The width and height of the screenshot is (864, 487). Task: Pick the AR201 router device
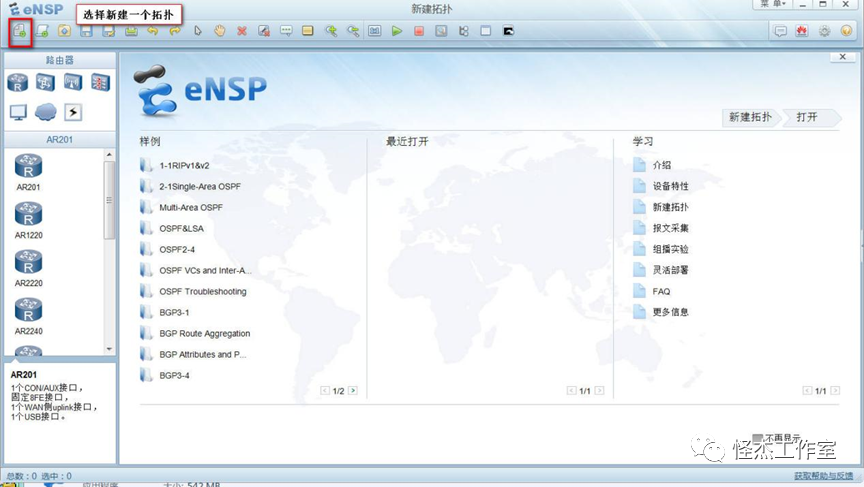click(x=28, y=172)
